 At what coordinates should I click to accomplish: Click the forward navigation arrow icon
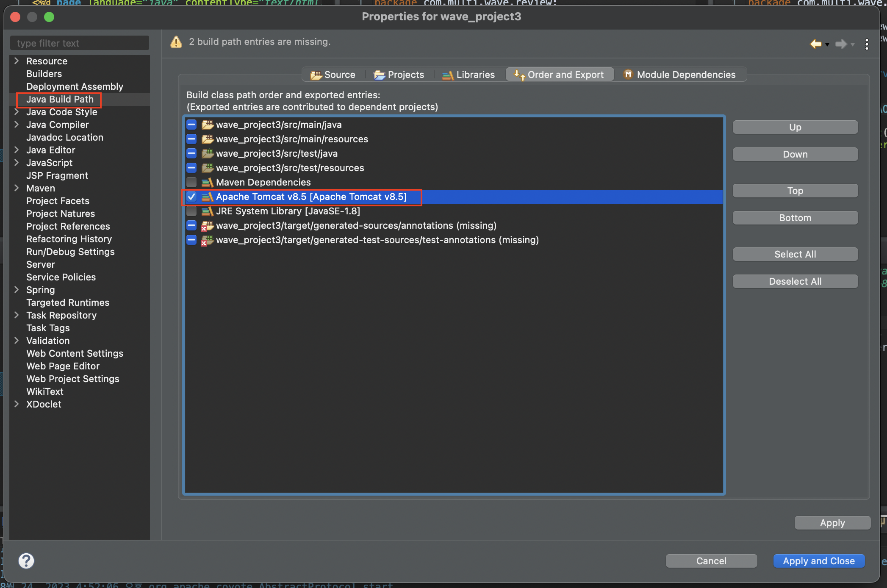[x=841, y=44]
